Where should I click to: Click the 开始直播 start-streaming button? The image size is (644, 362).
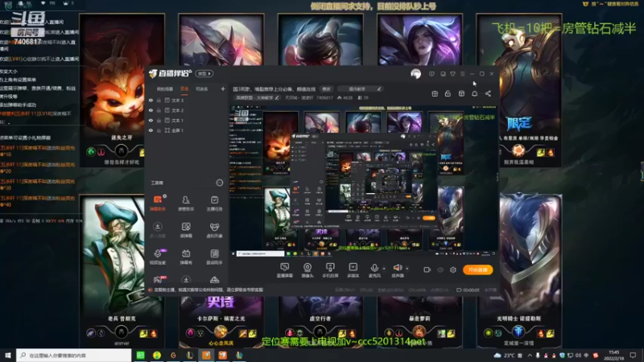pos(477,269)
